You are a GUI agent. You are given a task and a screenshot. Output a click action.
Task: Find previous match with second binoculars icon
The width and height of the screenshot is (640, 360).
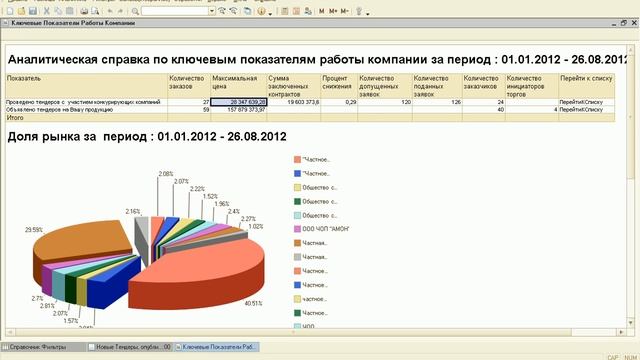[233, 11]
